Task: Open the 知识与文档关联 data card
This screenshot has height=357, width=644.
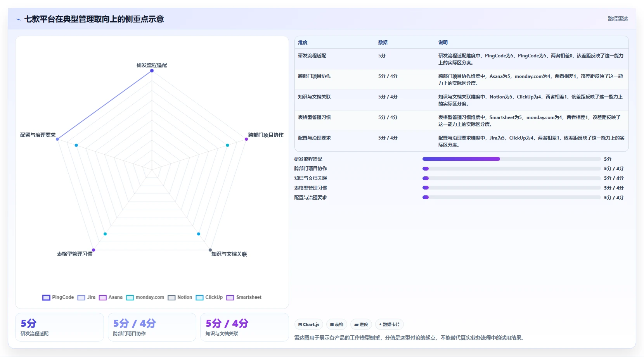Action: [244, 327]
